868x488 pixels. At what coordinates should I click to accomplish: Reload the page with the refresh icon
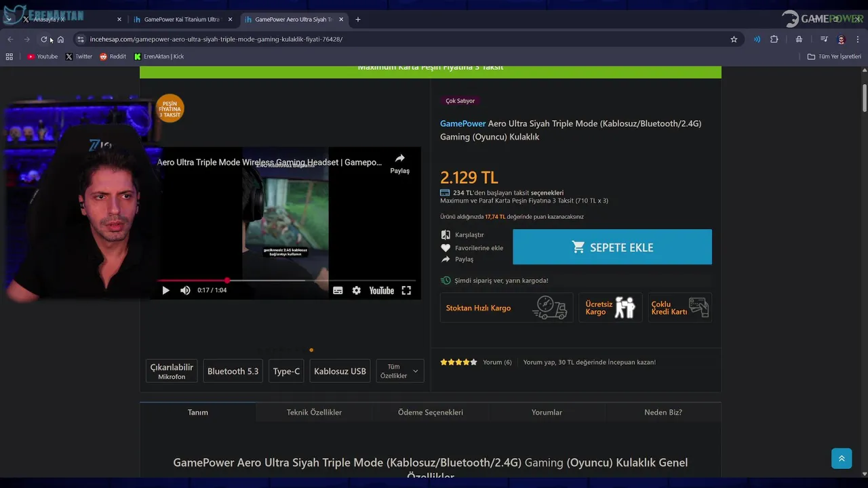point(44,39)
